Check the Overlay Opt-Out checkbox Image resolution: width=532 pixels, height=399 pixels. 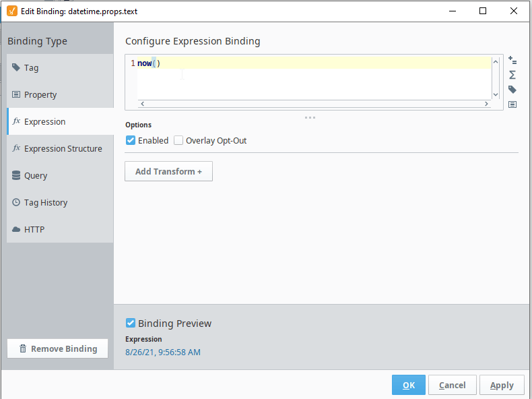[x=178, y=140]
